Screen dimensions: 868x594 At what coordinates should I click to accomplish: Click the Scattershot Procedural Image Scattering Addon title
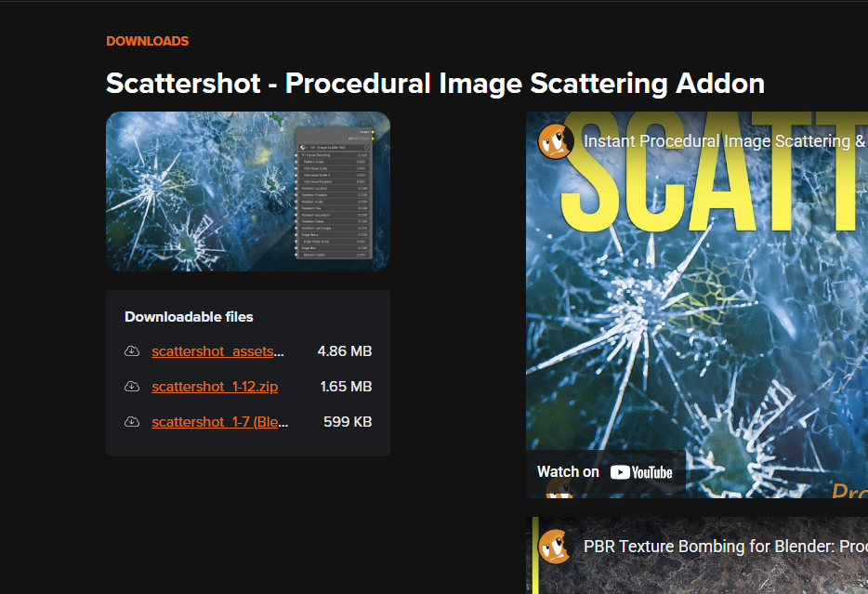435,84
